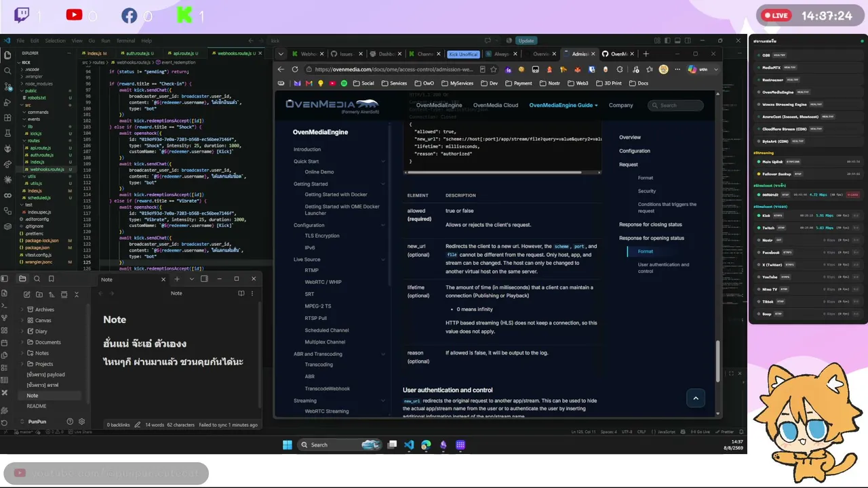The height and width of the screenshot is (488, 868).
Task: Open Obsidian files folder icon
Action: click(x=22, y=279)
